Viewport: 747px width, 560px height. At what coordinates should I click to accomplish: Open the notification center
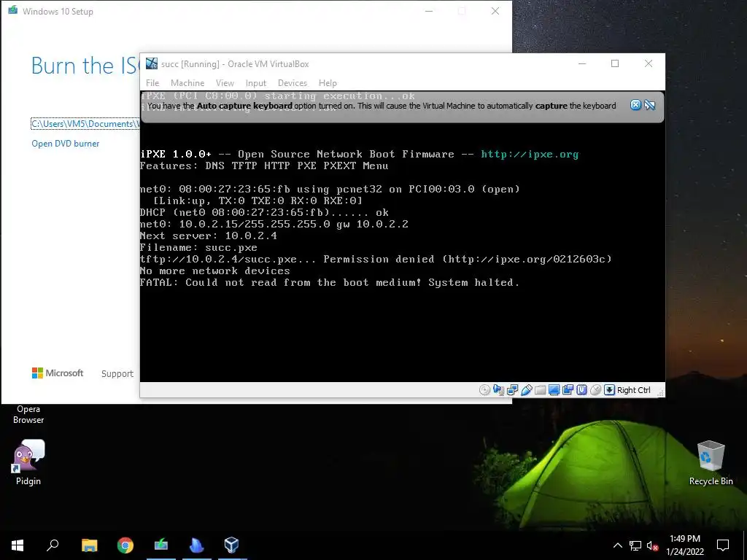click(723, 545)
